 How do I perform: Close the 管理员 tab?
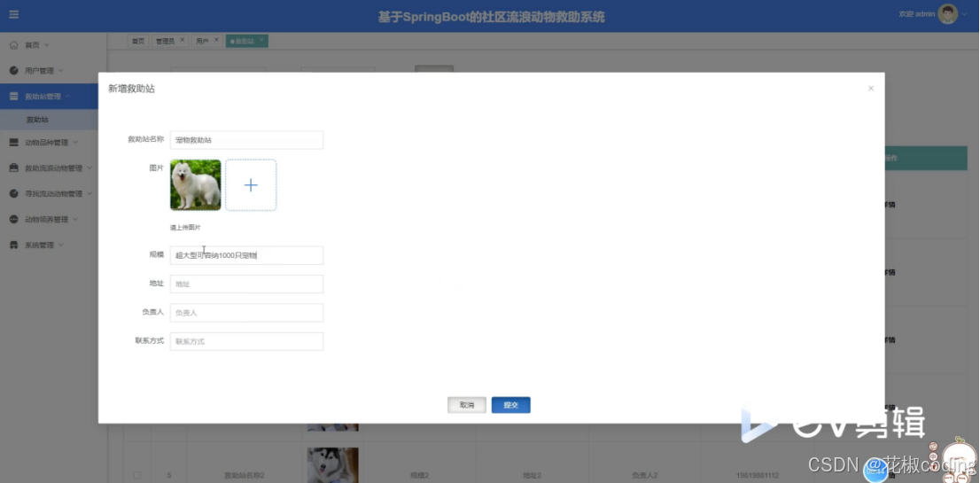[x=183, y=39]
